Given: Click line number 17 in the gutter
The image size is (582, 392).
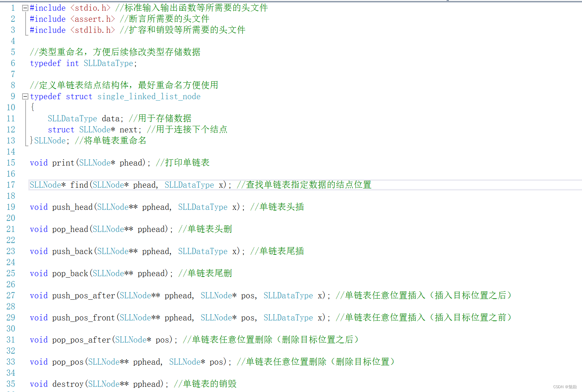Looking at the screenshot, I should 11,185.
